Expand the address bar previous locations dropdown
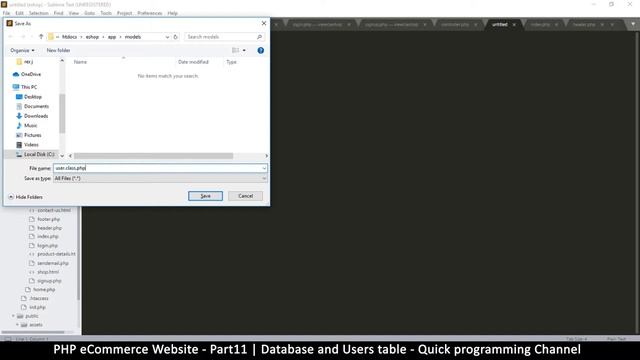Screen dimensions: 640x360 point(167,37)
